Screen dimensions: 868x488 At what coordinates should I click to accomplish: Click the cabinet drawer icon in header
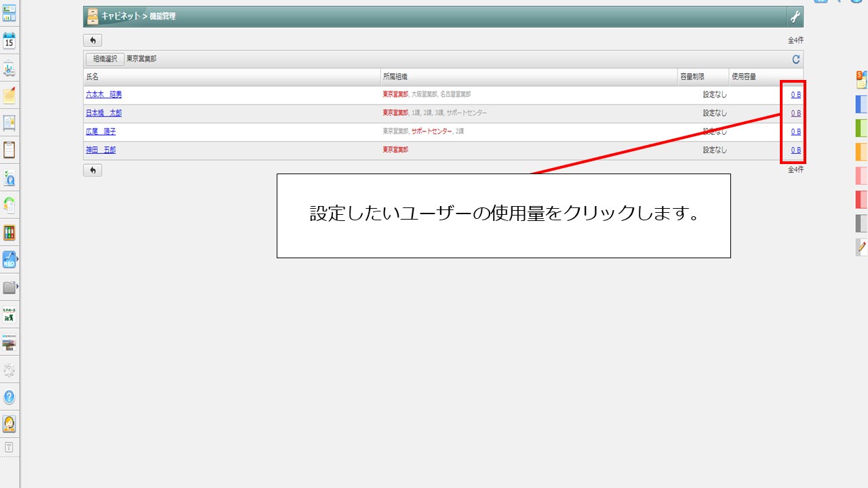pos(93,16)
